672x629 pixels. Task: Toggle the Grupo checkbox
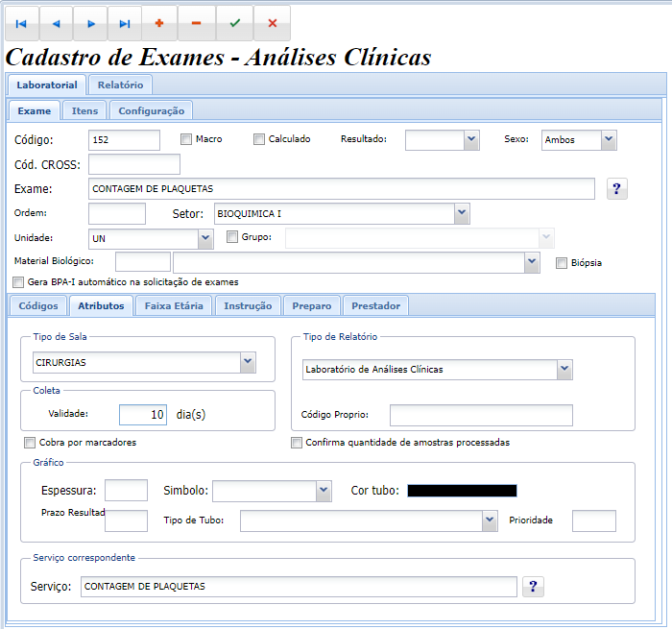pyautogui.click(x=232, y=236)
